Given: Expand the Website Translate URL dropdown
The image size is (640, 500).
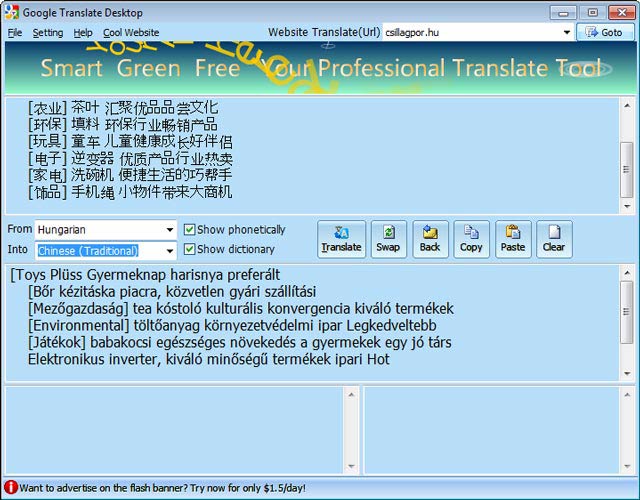Looking at the screenshot, I should click(566, 32).
